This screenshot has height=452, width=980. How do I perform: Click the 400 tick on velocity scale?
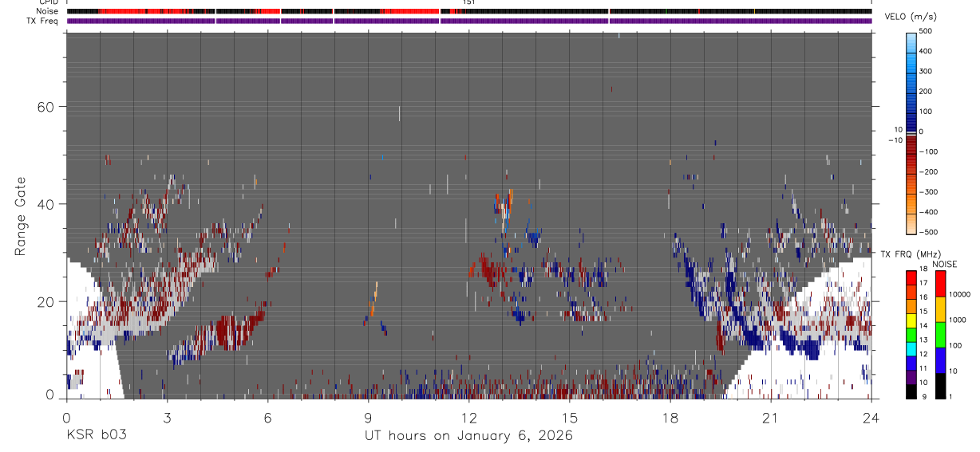tap(927, 51)
